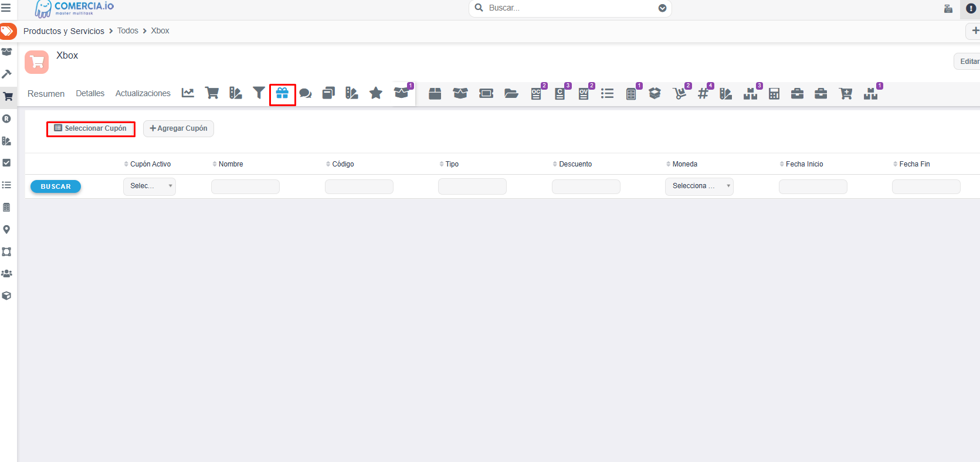980x462 pixels.
Task: Switch to the Resumen tab
Action: (x=46, y=94)
